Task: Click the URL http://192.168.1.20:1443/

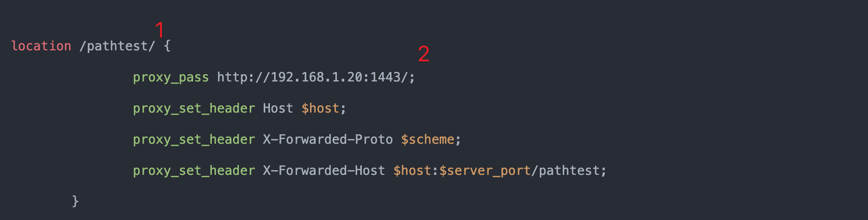Action: (x=313, y=77)
